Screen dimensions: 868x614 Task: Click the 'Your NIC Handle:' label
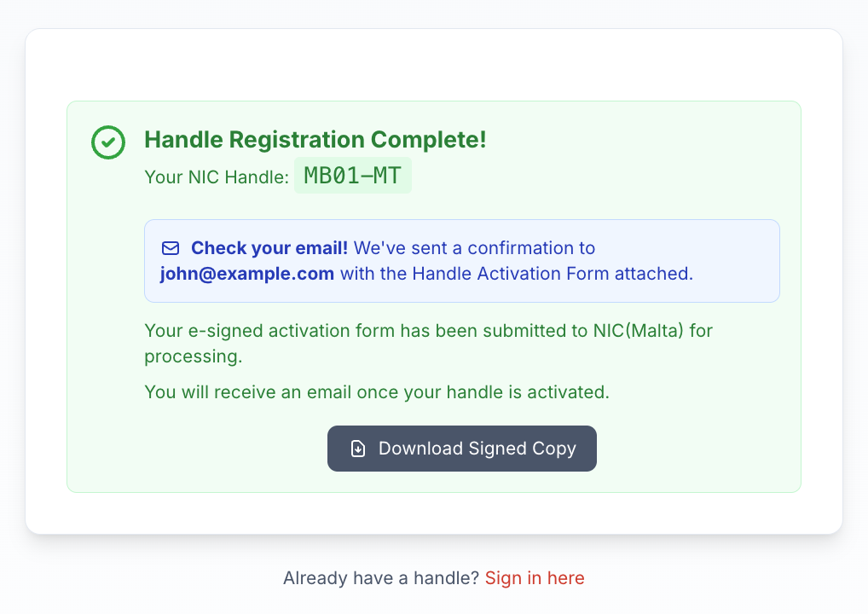217,177
